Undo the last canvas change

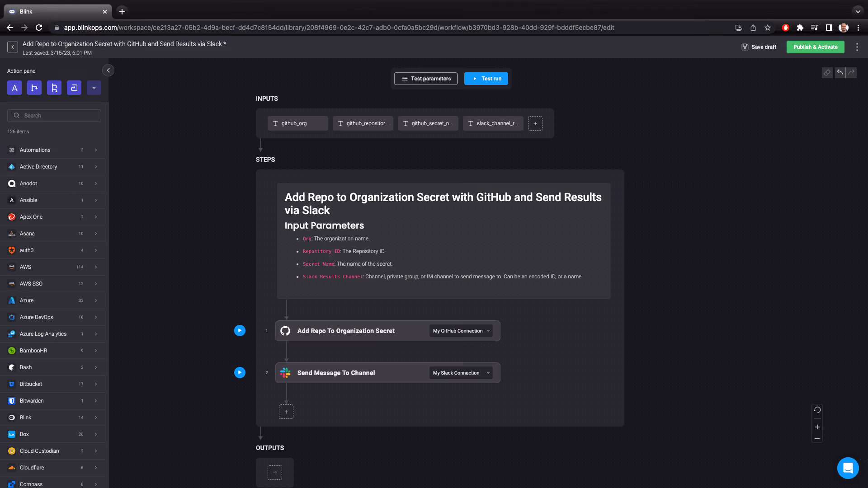[840, 73]
